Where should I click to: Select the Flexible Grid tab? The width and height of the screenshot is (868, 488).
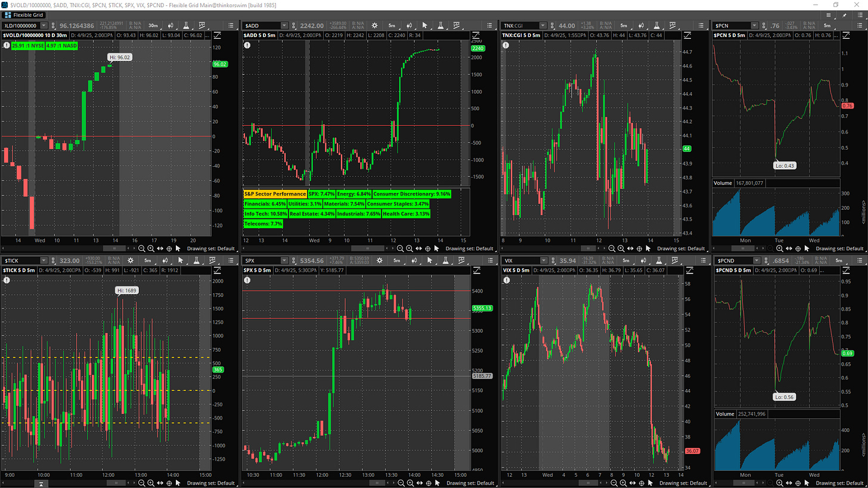[x=27, y=14]
